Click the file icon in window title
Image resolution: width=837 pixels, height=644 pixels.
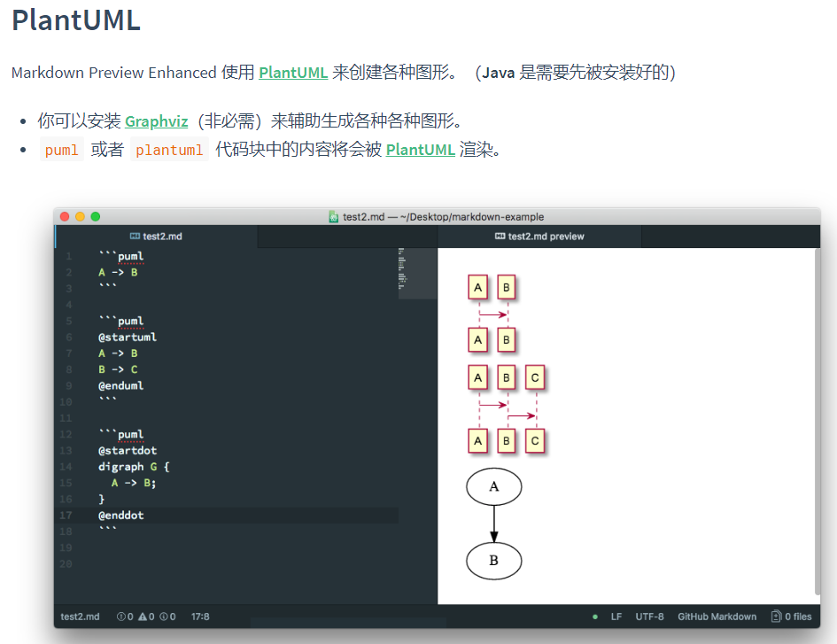tap(334, 217)
